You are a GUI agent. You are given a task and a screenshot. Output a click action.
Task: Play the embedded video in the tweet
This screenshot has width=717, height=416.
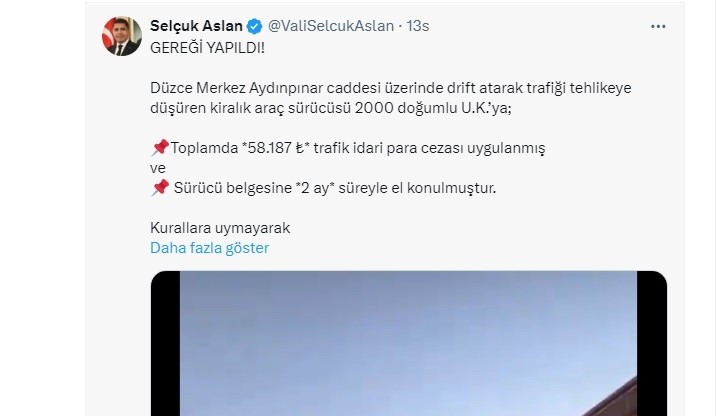point(408,343)
